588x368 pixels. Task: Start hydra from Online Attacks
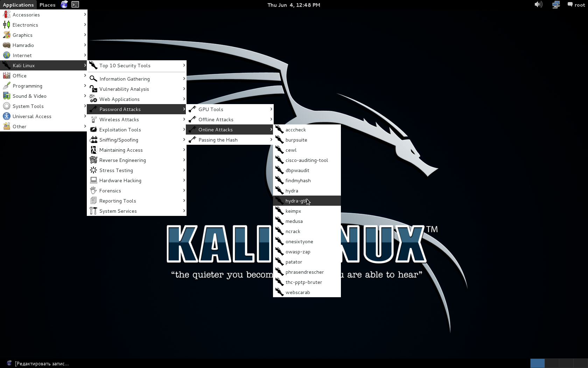307,191
